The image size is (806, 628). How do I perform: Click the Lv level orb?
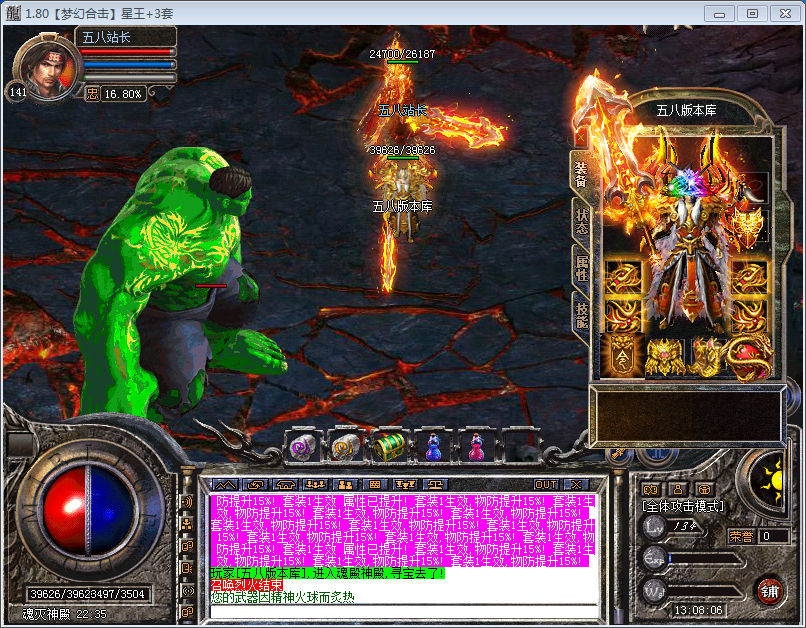654,527
